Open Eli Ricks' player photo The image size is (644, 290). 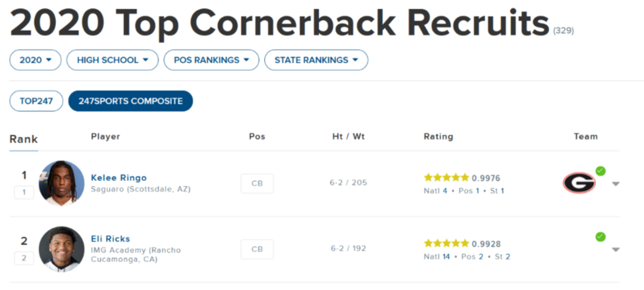(x=62, y=249)
